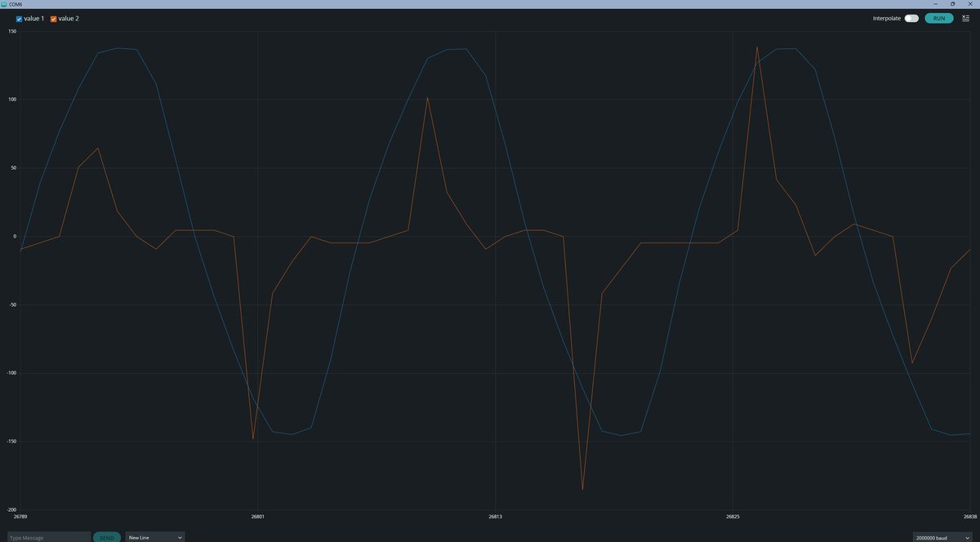Click the 26825 x-axis tick label
The width and height of the screenshot is (980, 542).
point(733,517)
